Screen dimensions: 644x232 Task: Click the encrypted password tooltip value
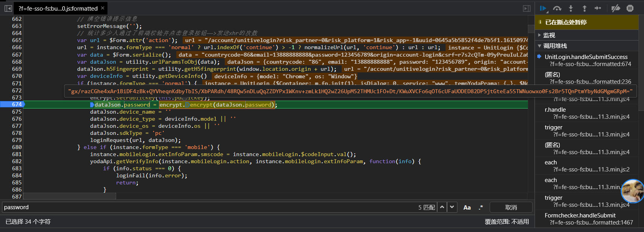click(x=350, y=91)
